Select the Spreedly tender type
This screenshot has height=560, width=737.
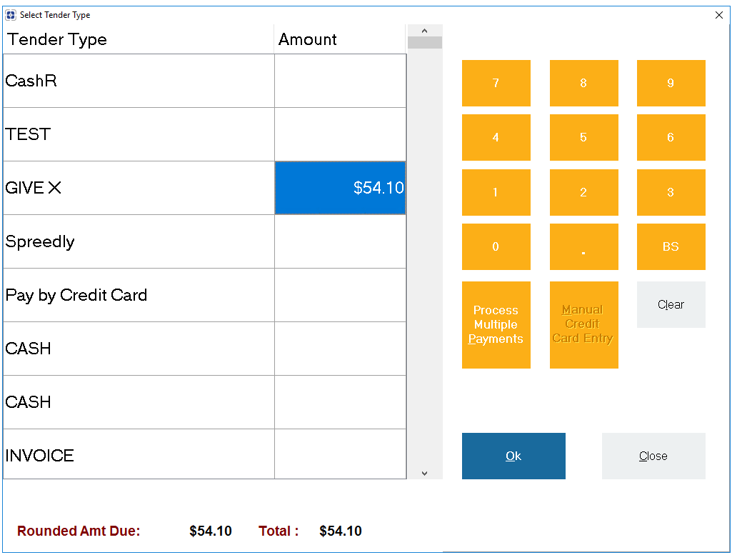click(x=136, y=241)
